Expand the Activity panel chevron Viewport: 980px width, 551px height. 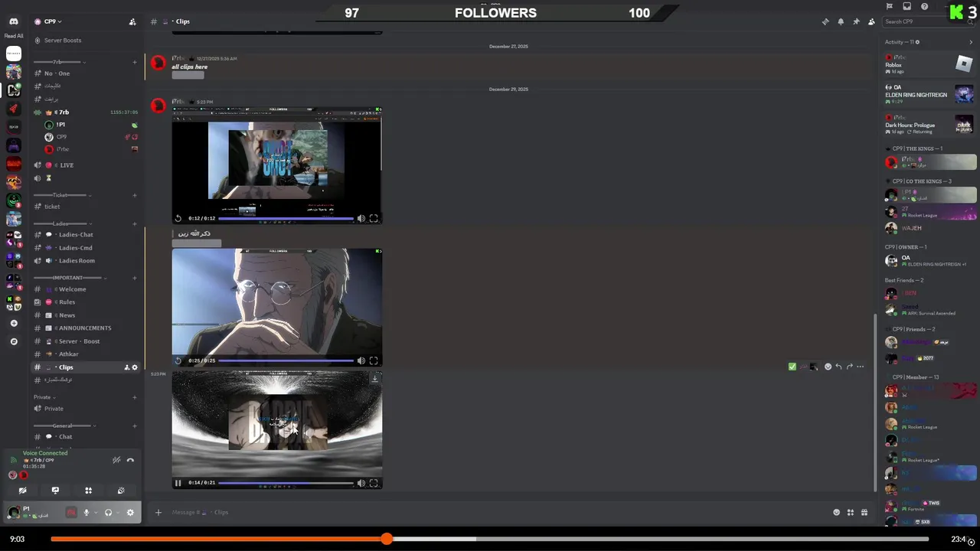pos(971,42)
